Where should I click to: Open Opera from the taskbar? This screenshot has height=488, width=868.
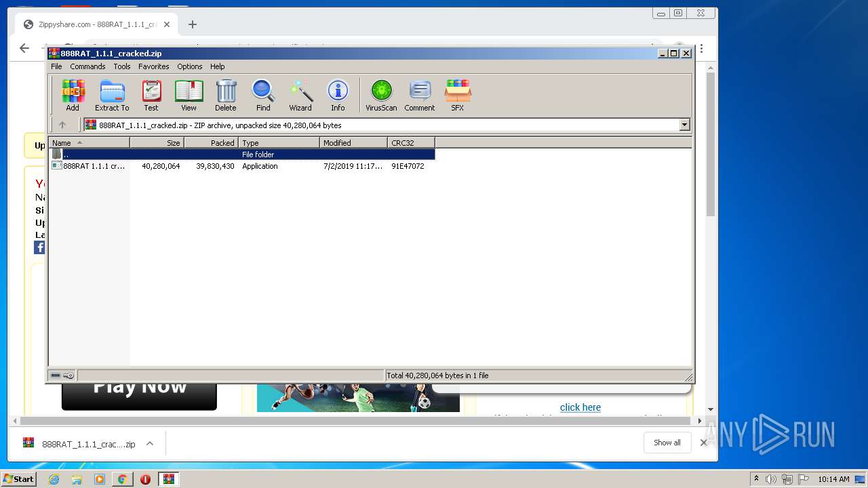pos(145,479)
